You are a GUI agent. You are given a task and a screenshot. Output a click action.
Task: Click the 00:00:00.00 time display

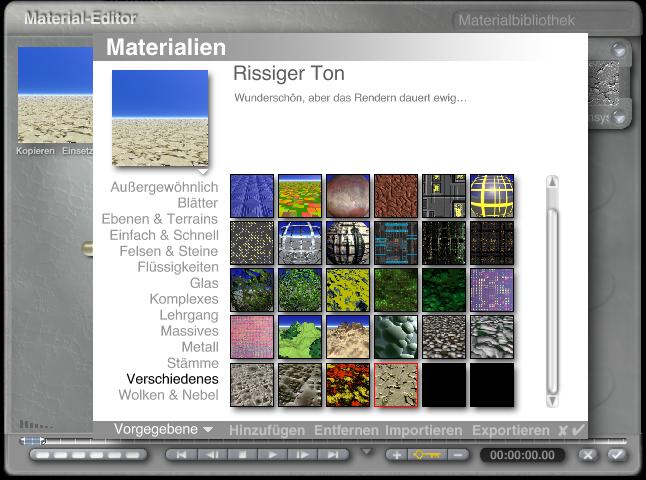tap(522, 455)
